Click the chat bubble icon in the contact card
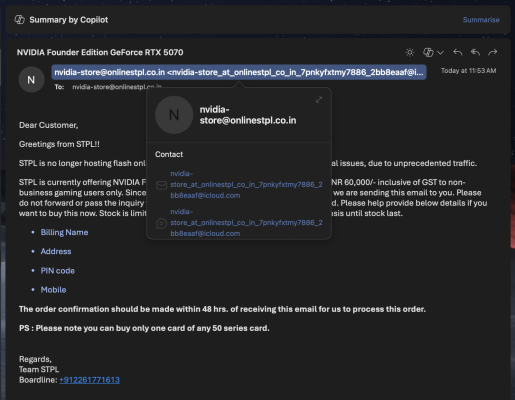515x400 pixels. 162,223
